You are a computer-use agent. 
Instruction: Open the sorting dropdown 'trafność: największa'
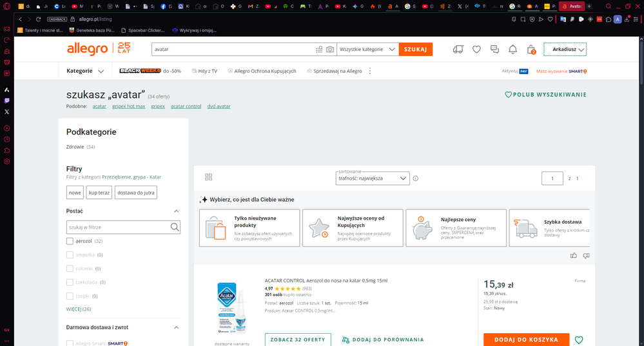(x=373, y=178)
